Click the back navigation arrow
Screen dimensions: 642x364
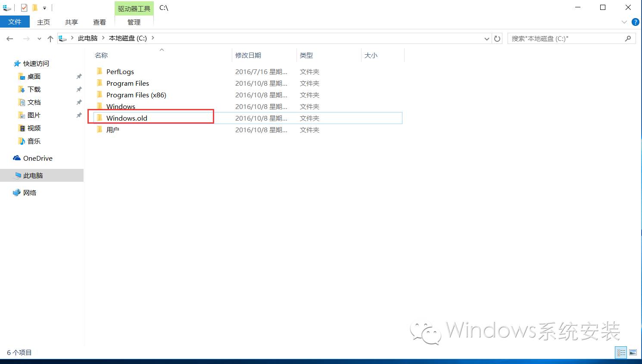[x=10, y=39]
